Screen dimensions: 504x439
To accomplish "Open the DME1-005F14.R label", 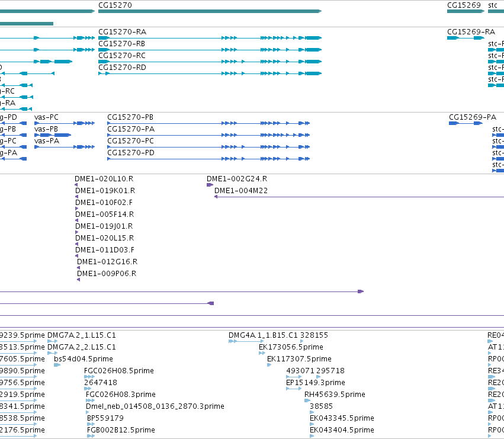I will pos(104,214).
